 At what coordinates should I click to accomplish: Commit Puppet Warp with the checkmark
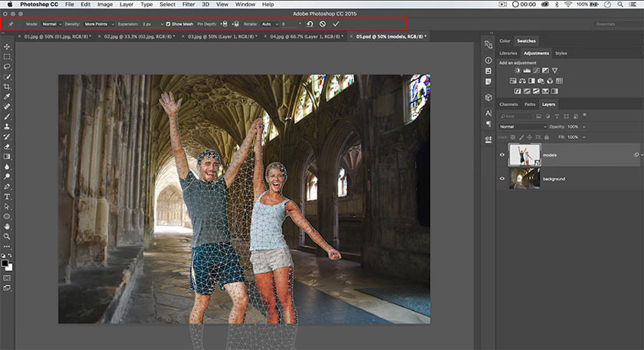[x=336, y=24]
